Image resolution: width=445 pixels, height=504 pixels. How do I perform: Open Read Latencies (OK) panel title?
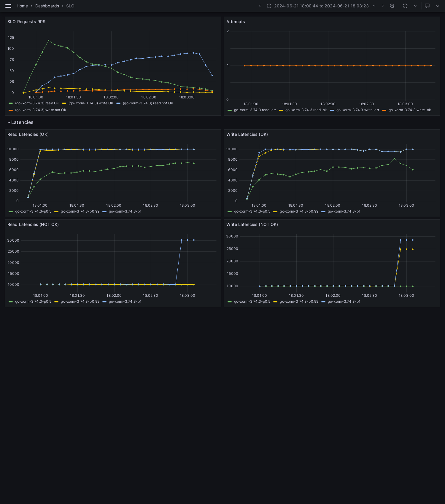28,134
